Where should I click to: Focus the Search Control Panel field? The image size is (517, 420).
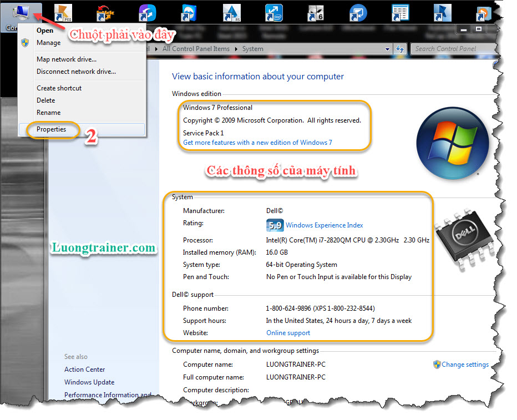click(x=454, y=49)
